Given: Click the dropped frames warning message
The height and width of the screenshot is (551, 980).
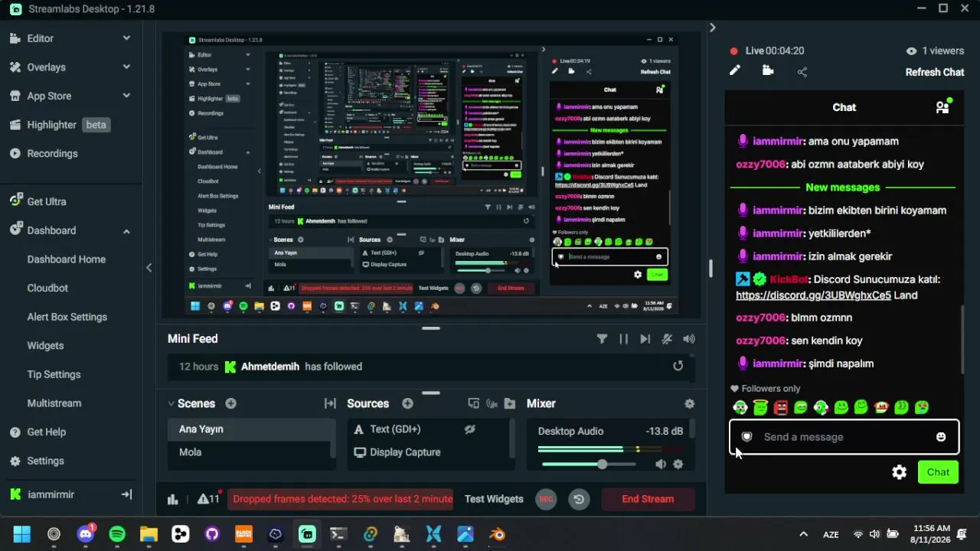Looking at the screenshot, I should (342, 499).
